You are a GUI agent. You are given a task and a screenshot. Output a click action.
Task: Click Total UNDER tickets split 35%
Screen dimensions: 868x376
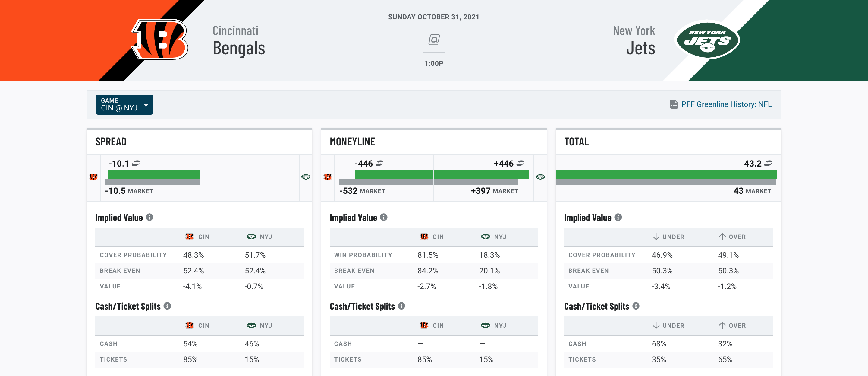pos(659,359)
